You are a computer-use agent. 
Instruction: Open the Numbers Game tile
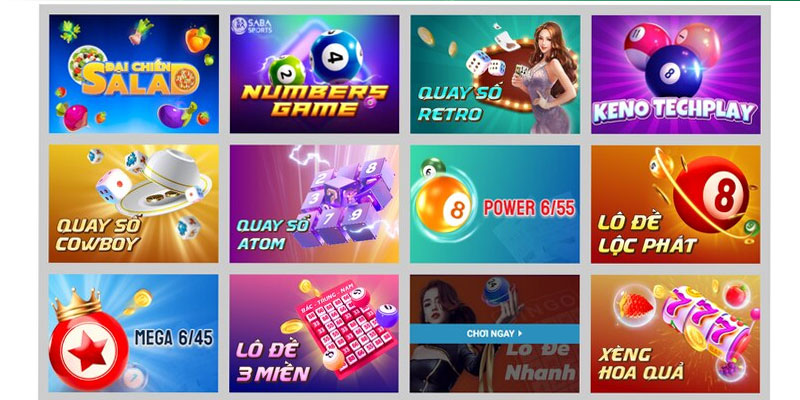pos(314,74)
